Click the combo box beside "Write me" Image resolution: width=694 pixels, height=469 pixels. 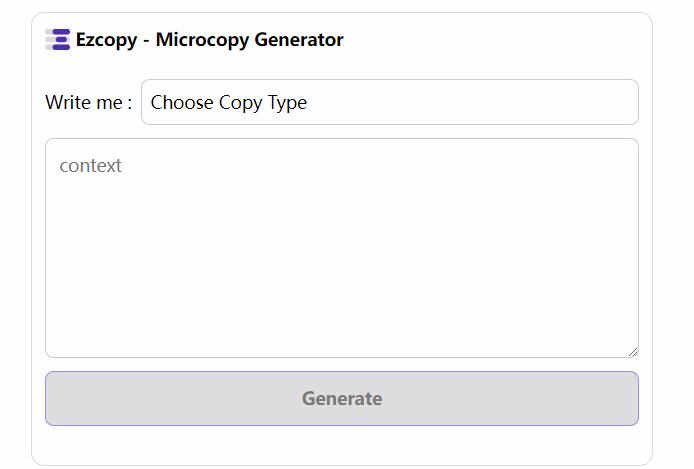389,102
